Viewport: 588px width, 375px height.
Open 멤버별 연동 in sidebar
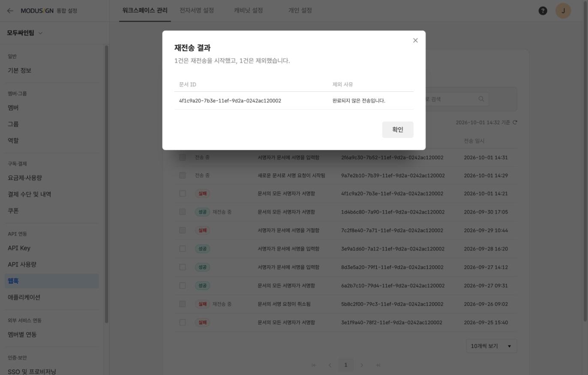click(52, 335)
